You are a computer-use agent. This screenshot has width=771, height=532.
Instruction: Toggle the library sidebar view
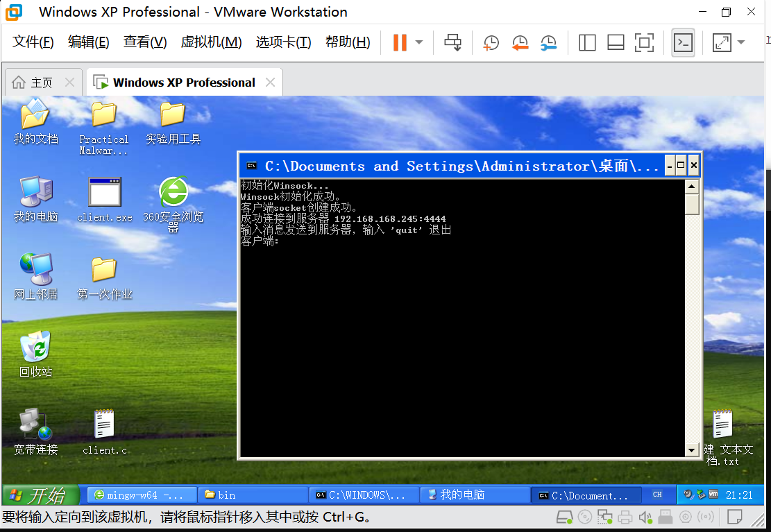pyautogui.click(x=586, y=43)
